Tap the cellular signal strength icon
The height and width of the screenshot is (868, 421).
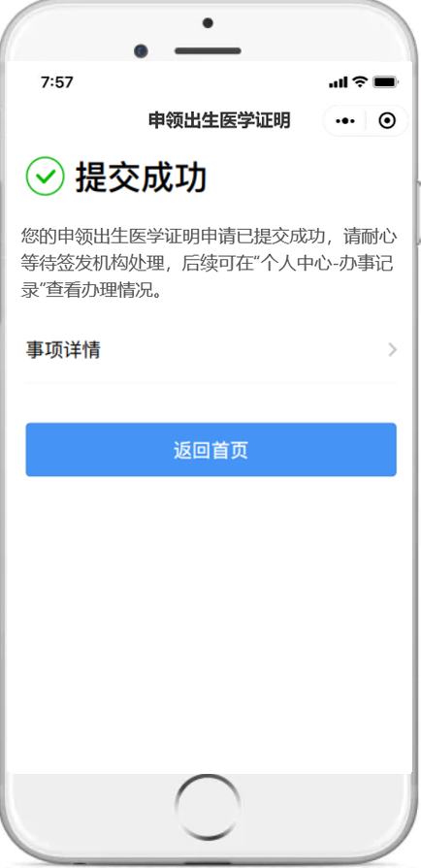coord(338,82)
